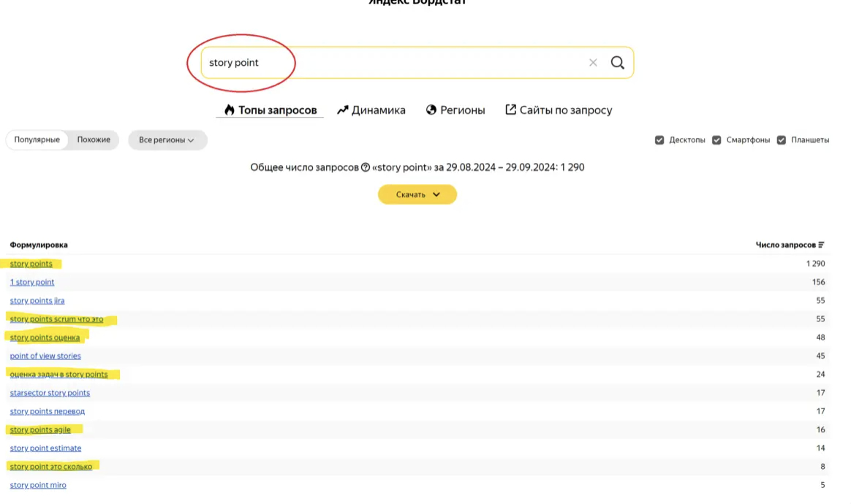Uncheck the Десктопы checkbox

pyautogui.click(x=659, y=140)
